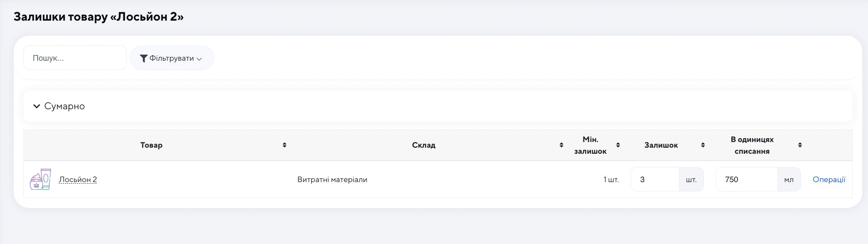The height and width of the screenshot is (244, 868).
Task: Sort by Товар column arrows
Action: (x=285, y=145)
